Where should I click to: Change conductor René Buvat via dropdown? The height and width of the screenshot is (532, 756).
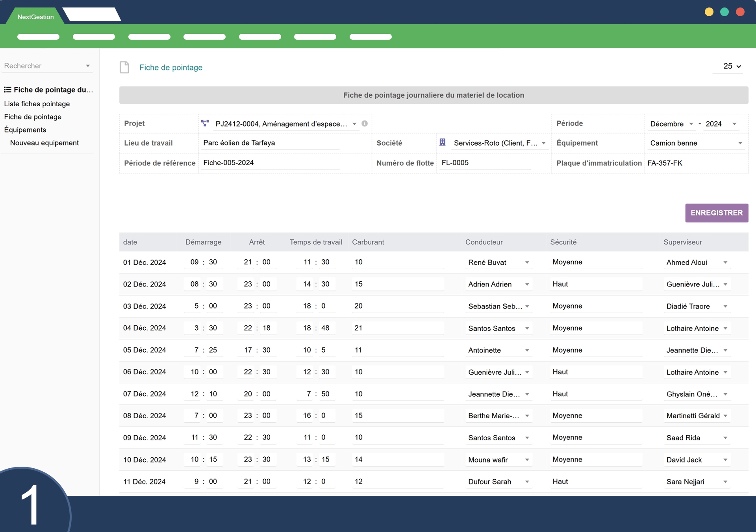click(527, 262)
